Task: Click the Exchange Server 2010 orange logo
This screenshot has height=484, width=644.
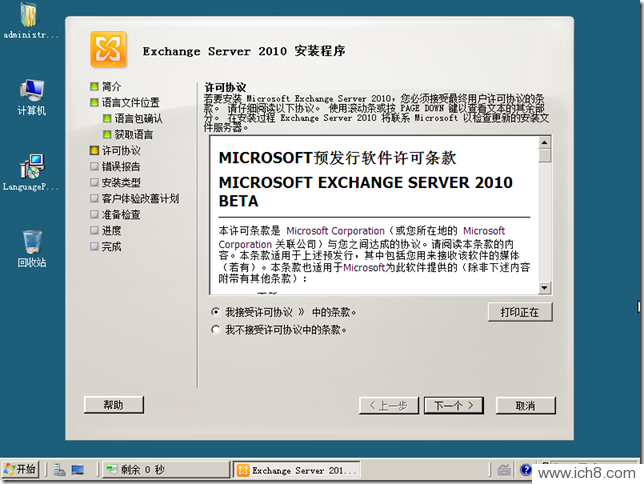Action: (x=108, y=49)
